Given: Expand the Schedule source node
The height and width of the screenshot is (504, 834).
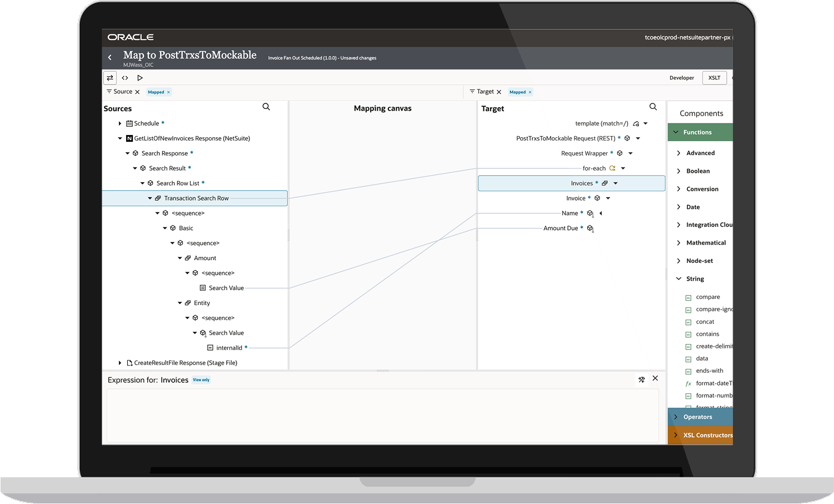Looking at the screenshot, I should (x=120, y=123).
